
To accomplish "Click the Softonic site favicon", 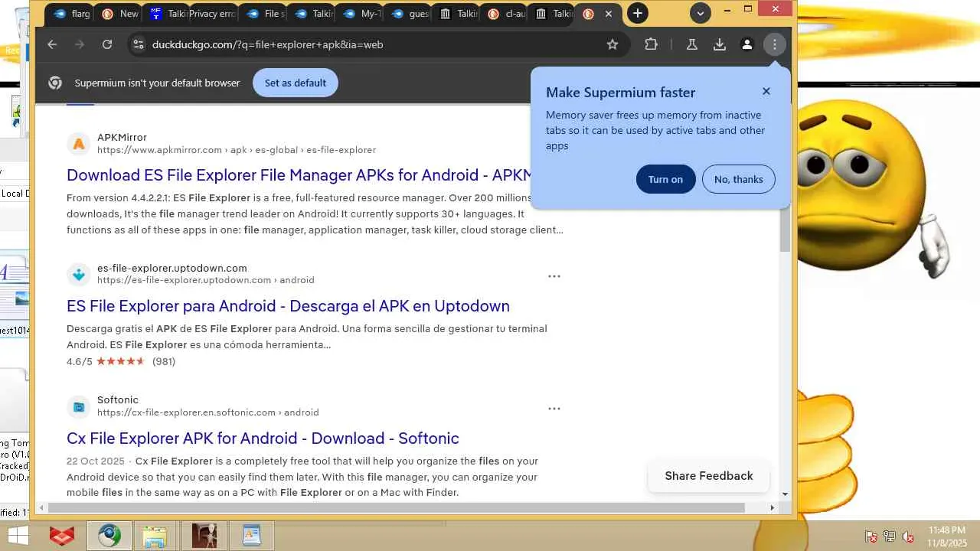I will click(78, 406).
